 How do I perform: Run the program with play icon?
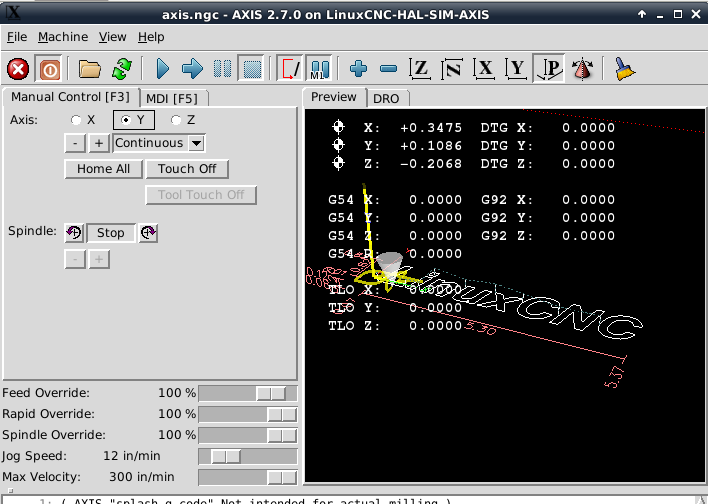click(x=163, y=69)
